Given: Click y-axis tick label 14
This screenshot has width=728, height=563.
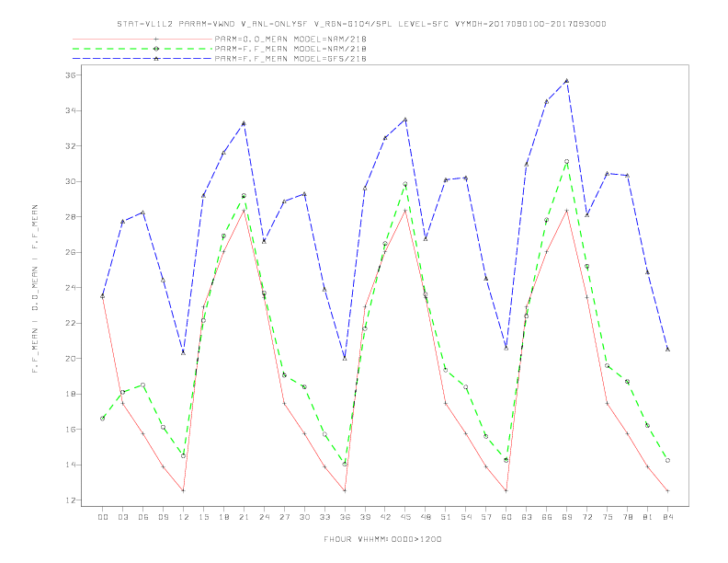Looking at the screenshot, I should [x=71, y=465].
